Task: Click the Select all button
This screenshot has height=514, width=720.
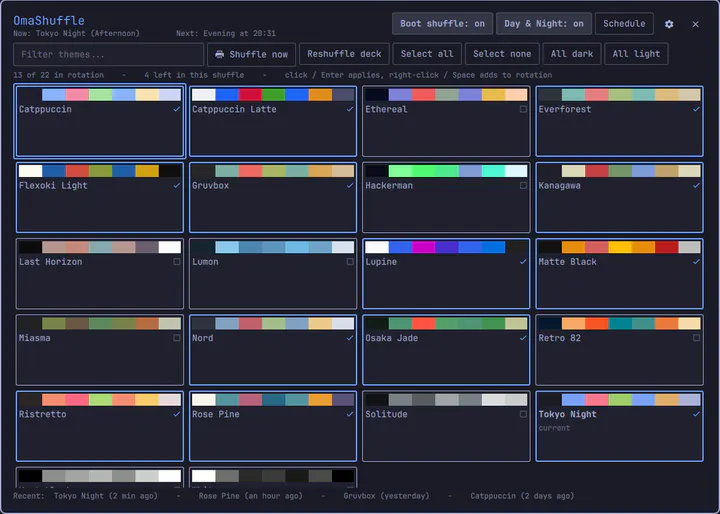Action: [427, 54]
